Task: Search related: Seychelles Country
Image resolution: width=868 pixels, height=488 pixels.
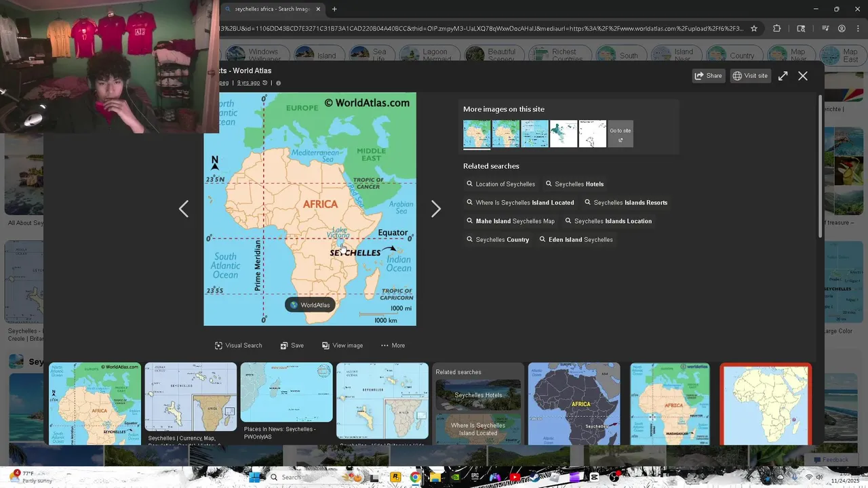Action: (x=498, y=240)
